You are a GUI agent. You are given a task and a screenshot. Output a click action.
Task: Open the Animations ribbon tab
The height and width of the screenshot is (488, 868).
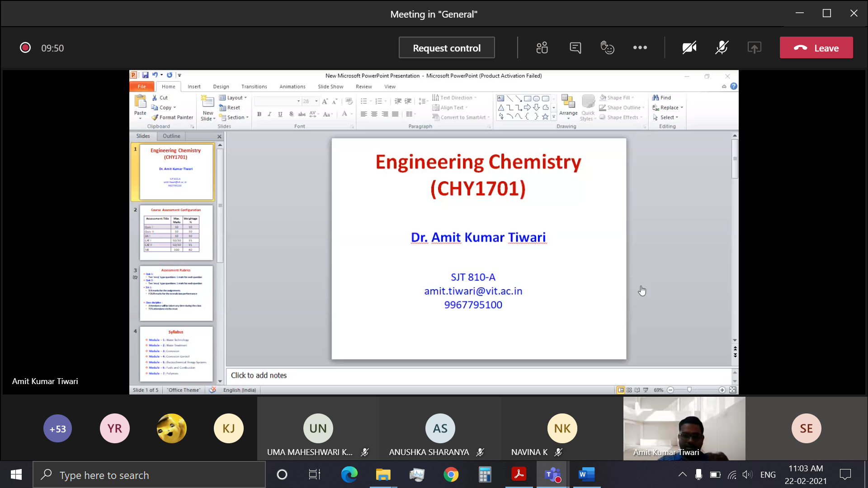(x=292, y=86)
